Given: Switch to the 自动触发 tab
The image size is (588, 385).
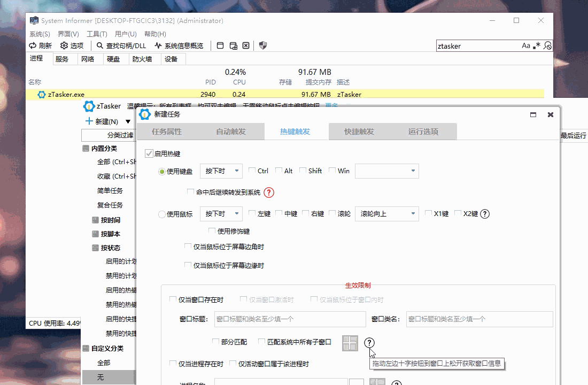Looking at the screenshot, I should coord(231,132).
